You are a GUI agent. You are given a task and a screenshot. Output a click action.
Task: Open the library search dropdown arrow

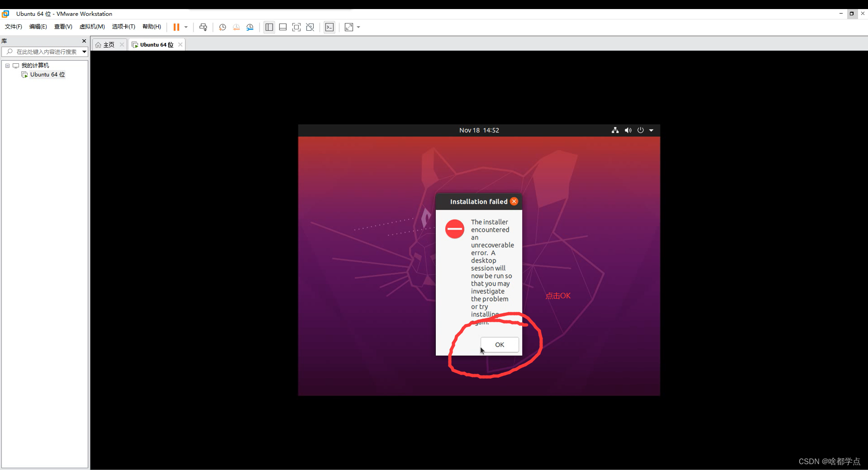(84, 52)
